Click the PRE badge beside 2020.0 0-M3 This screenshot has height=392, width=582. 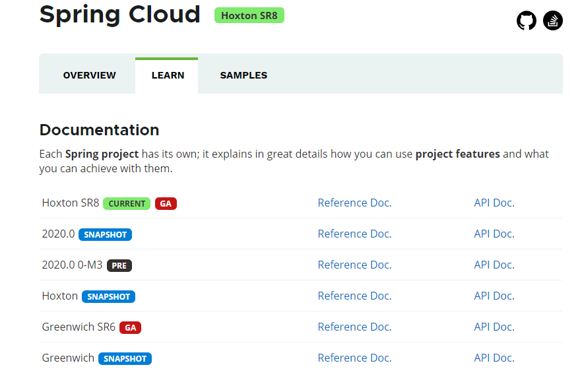(119, 265)
